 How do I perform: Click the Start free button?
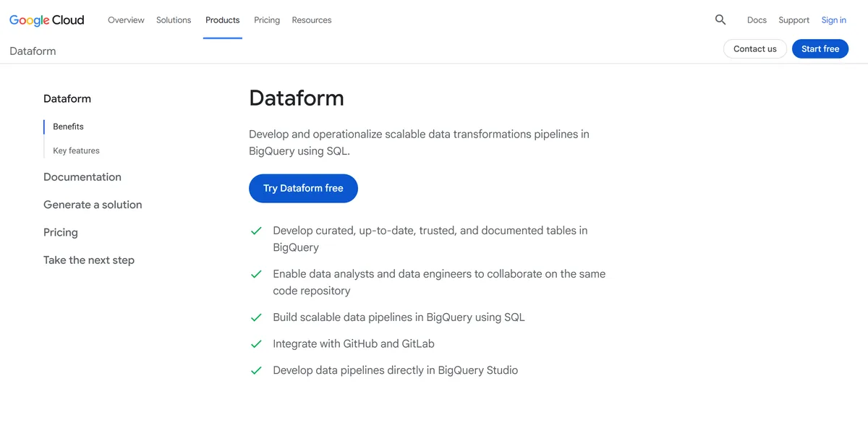coord(820,49)
